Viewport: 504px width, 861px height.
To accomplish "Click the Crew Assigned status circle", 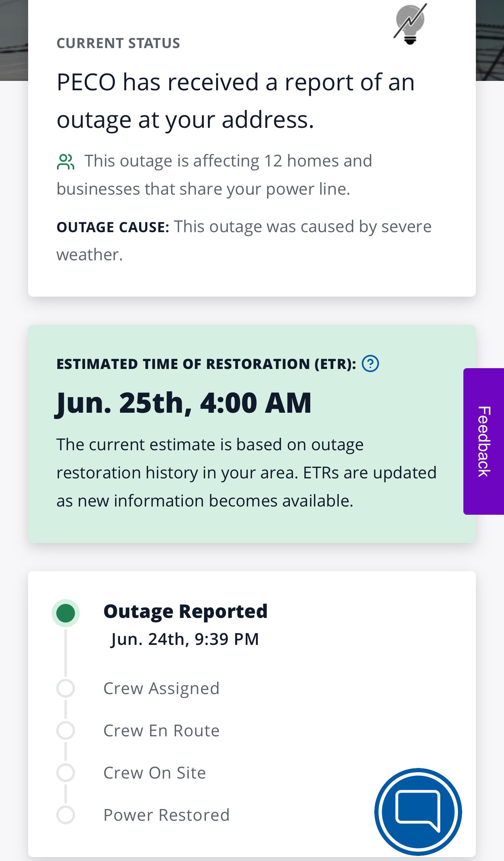I will [x=66, y=688].
